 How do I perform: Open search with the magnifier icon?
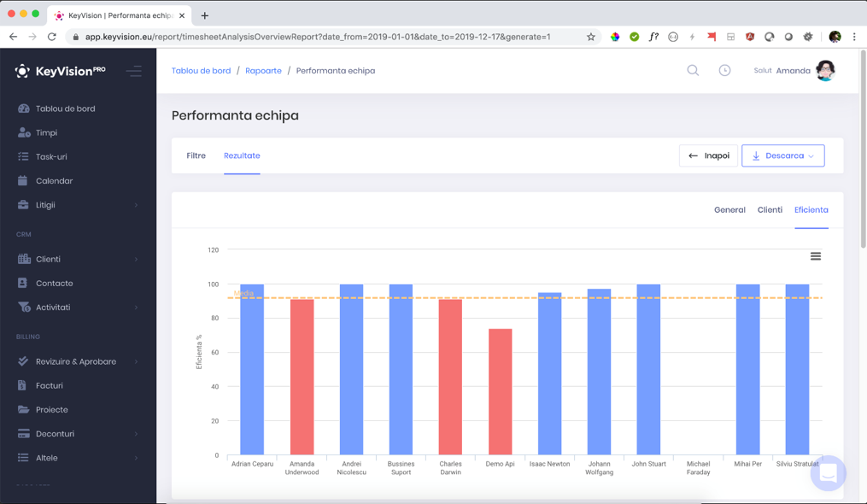coord(693,70)
